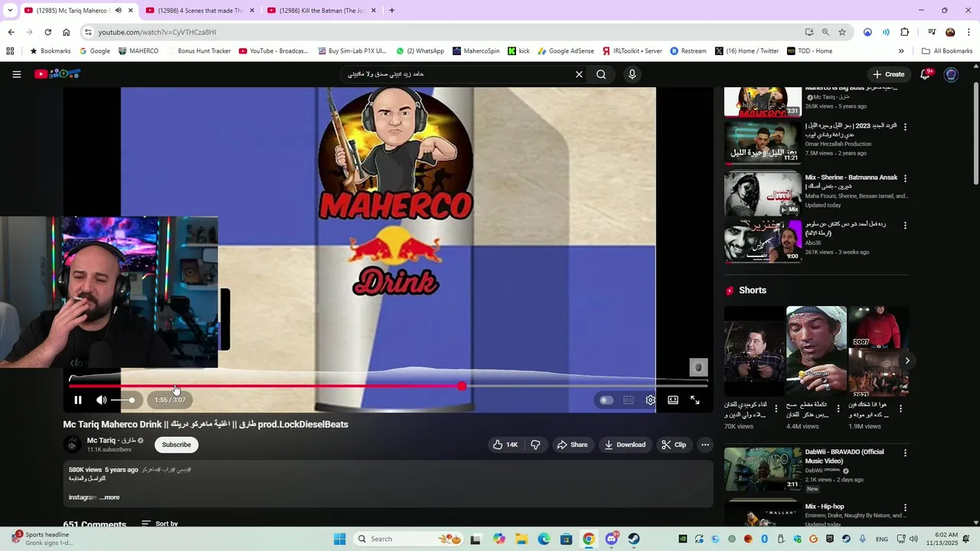This screenshot has width=980, height=551.
Task: Pause the video with the player button
Action: tap(77, 400)
